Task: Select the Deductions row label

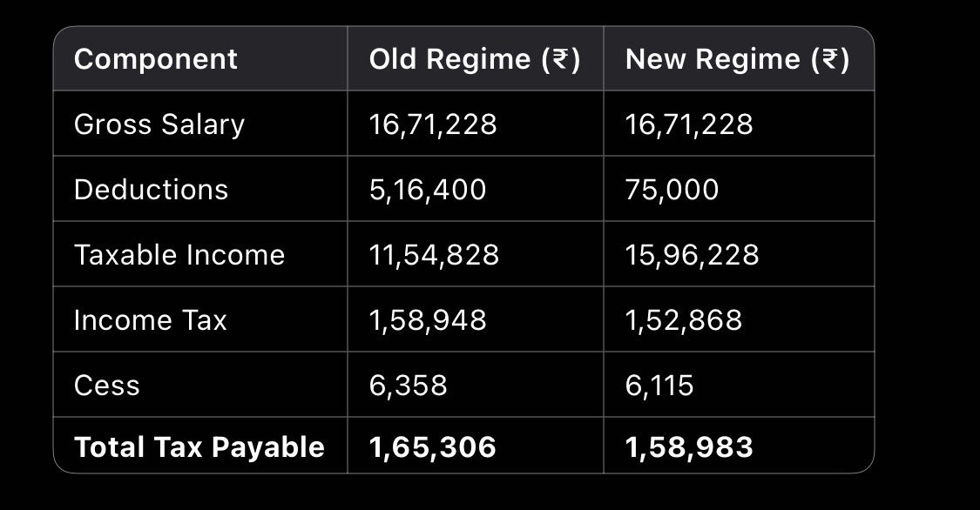Action: [151, 190]
